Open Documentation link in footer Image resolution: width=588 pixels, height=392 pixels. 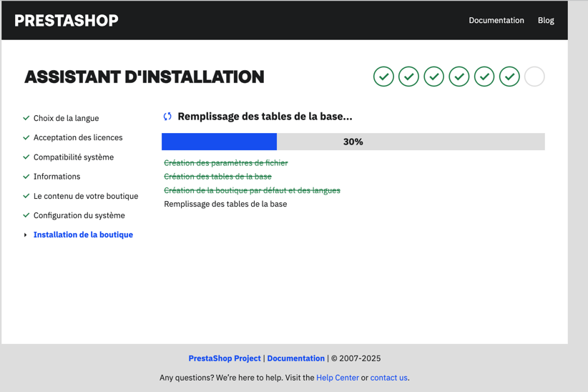click(296, 358)
